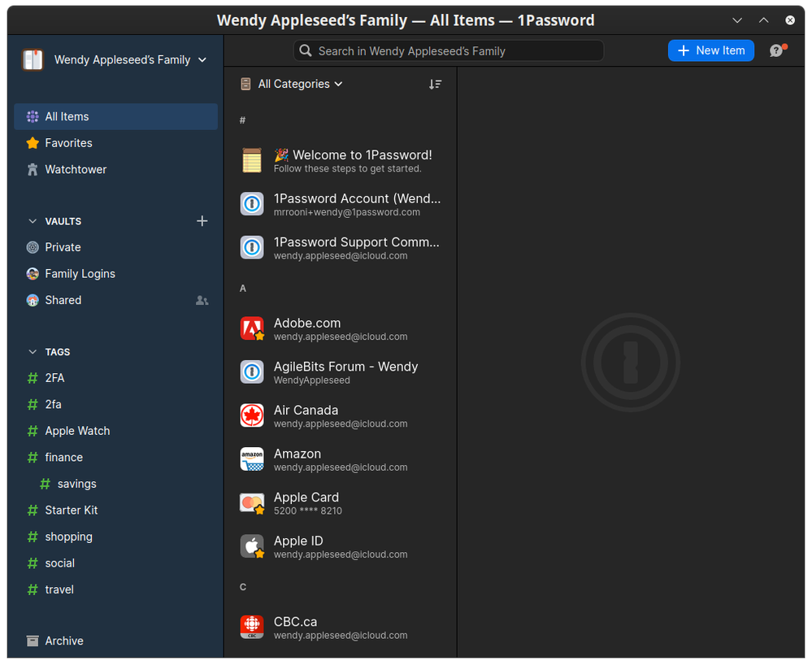Screen dimensions: 812x665
Task: Click the search field
Action: coord(449,51)
